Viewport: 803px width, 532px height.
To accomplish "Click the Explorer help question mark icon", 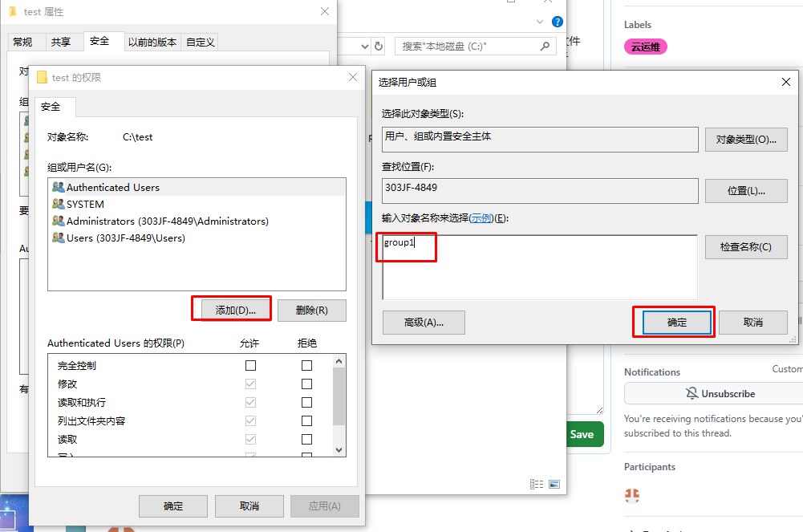I will (558, 22).
